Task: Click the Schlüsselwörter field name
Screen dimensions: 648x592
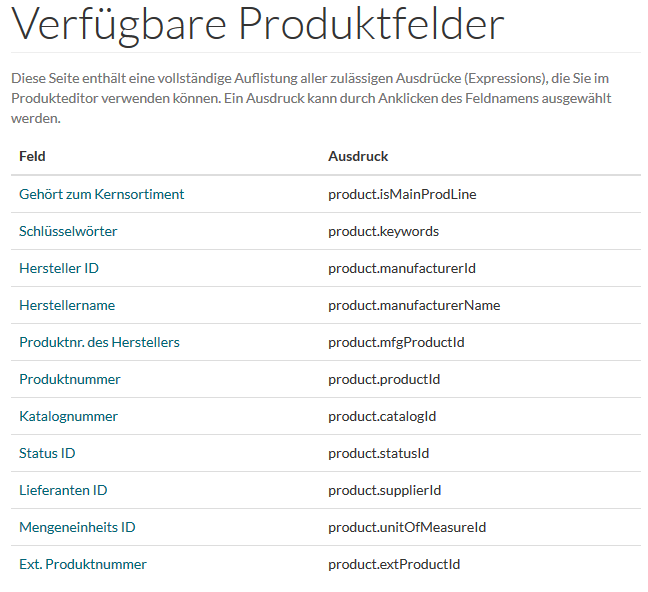Action: pos(68,231)
